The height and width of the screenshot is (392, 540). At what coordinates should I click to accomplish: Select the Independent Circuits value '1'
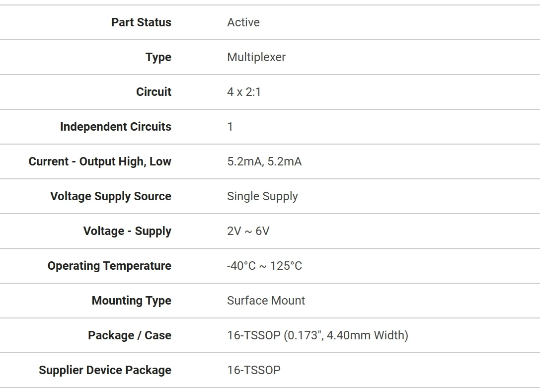tap(230, 127)
